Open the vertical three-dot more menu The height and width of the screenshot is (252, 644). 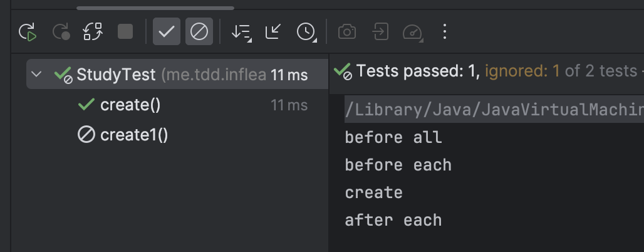pos(444,31)
